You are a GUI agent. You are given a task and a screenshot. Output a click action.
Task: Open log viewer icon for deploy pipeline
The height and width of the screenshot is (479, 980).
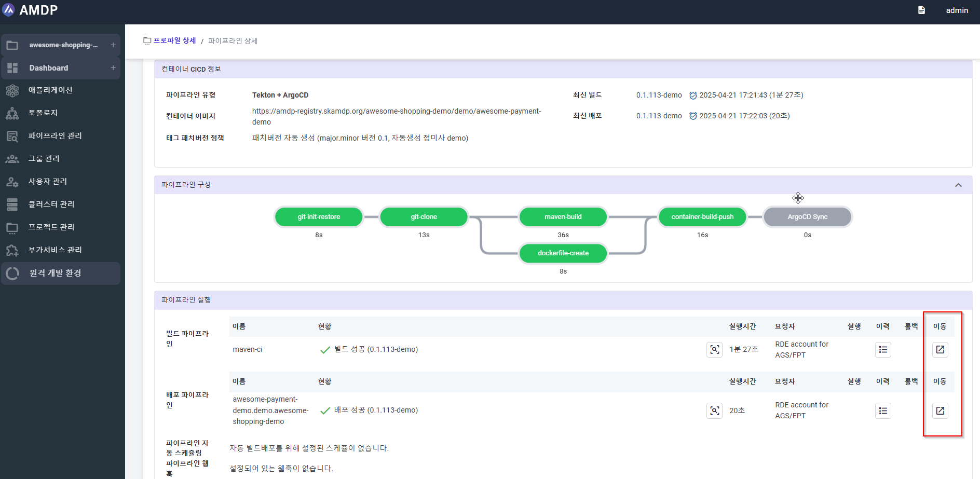click(715, 411)
